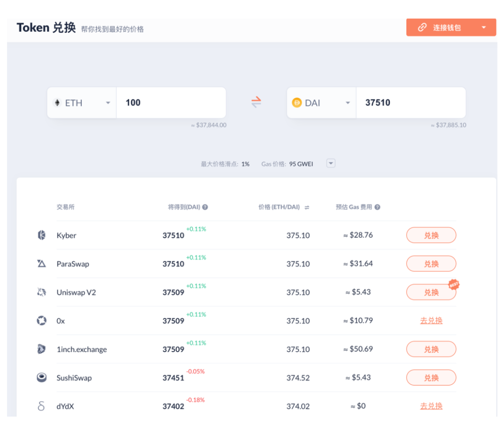The width and height of the screenshot is (504, 425).
Task: Swap ETH and DAI with center arrows
Action: (256, 102)
